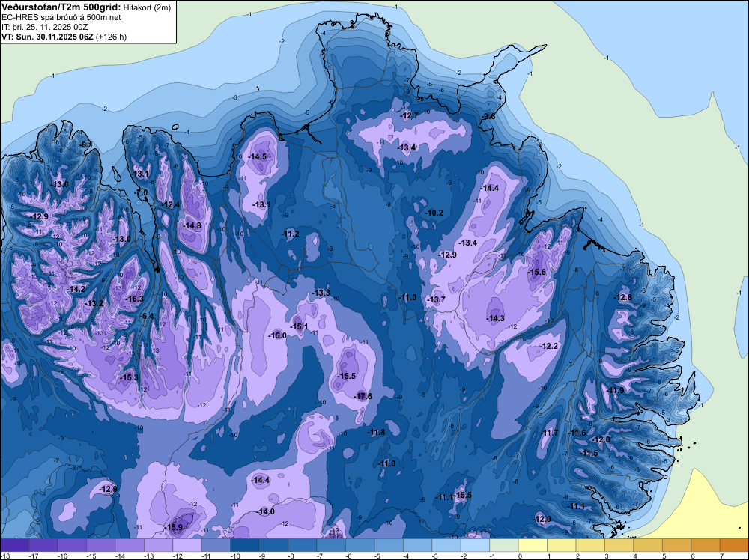The image size is (749, 560).
Task: Select the -15.0 temperature label
Action: pyautogui.click(x=278, y=335)
